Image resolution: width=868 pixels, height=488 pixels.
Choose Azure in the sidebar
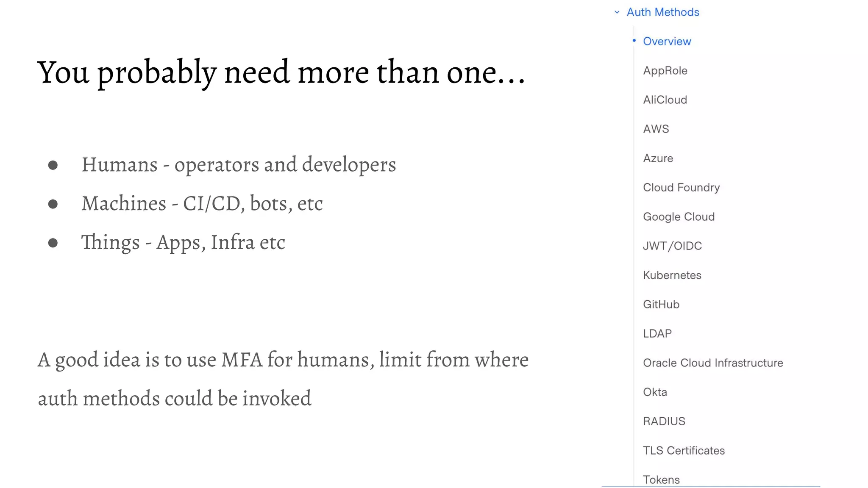[x=658, y=158]
